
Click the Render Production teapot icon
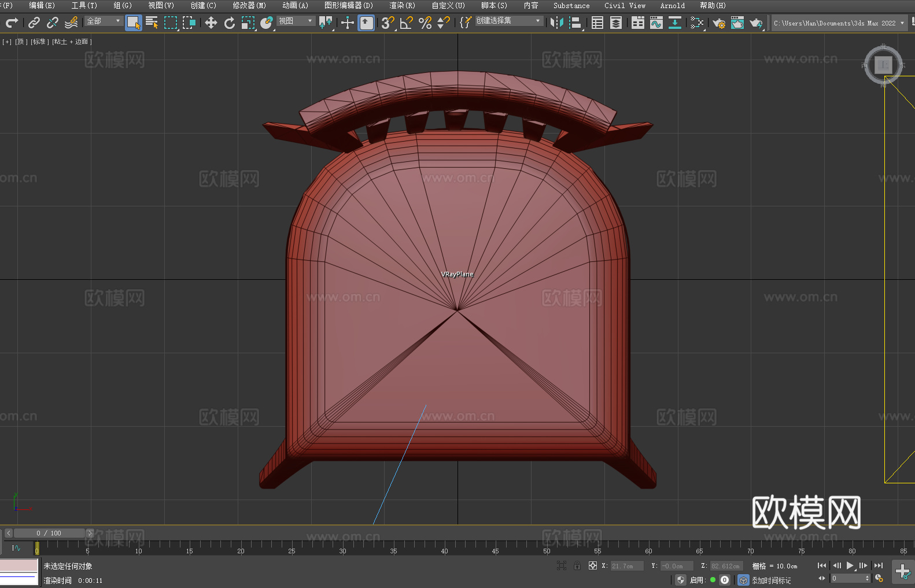point(756,23)
